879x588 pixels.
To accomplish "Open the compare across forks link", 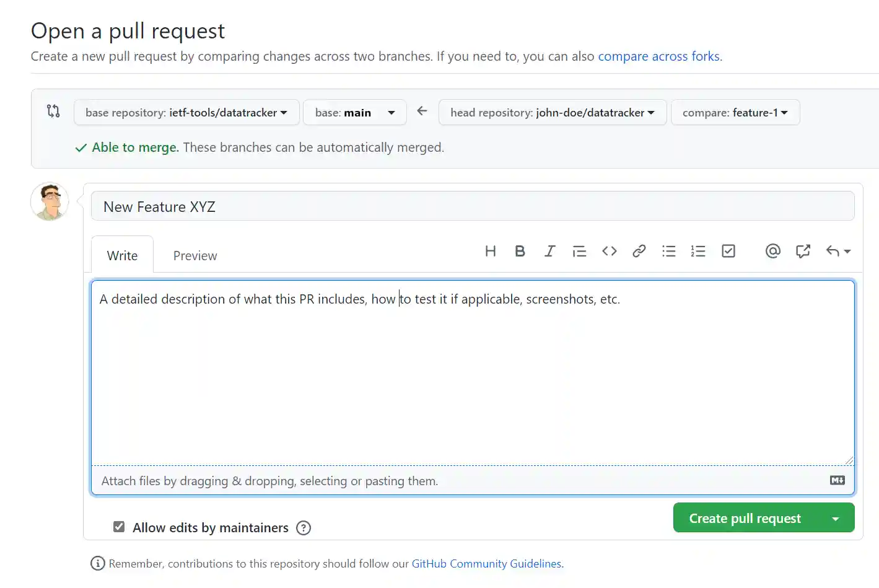I will (x=658, y=56).
